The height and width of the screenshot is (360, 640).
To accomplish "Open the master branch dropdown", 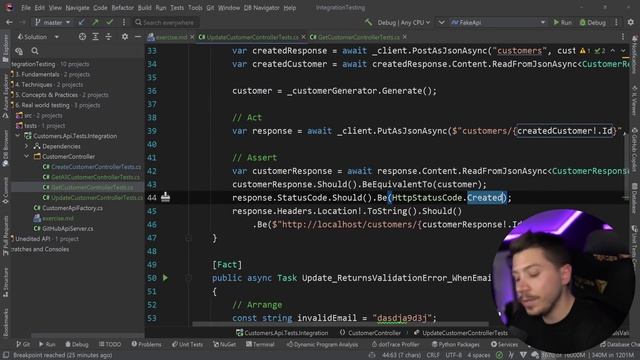I will pyautogui.click(x=53, y=22).
